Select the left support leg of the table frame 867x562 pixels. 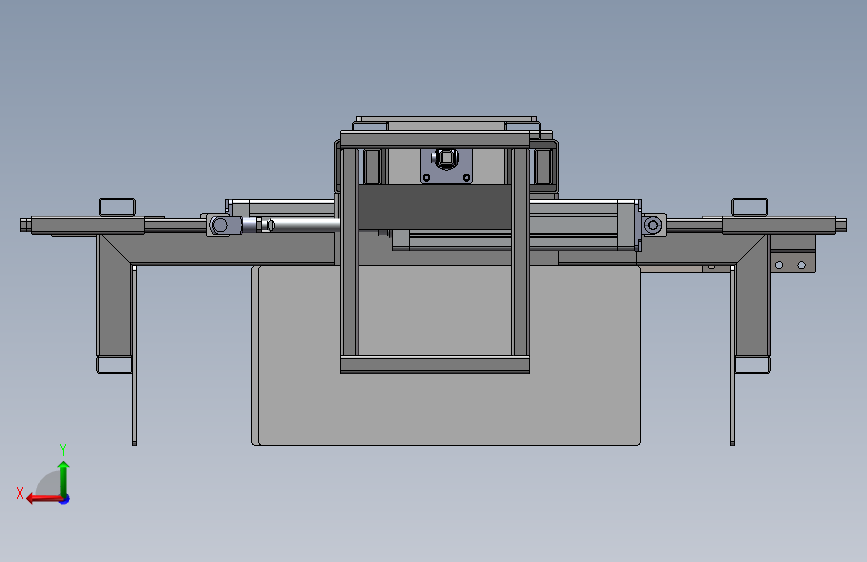tap(114, 296)
